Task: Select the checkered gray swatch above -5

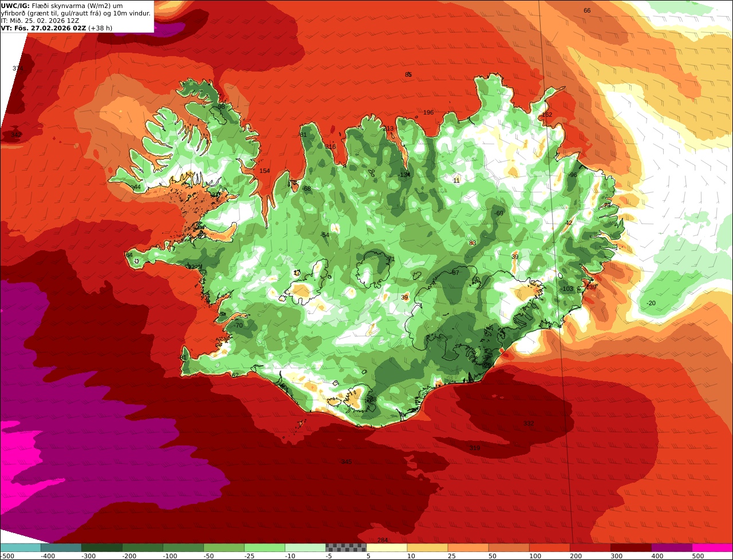Action: (x=346, y=547)
